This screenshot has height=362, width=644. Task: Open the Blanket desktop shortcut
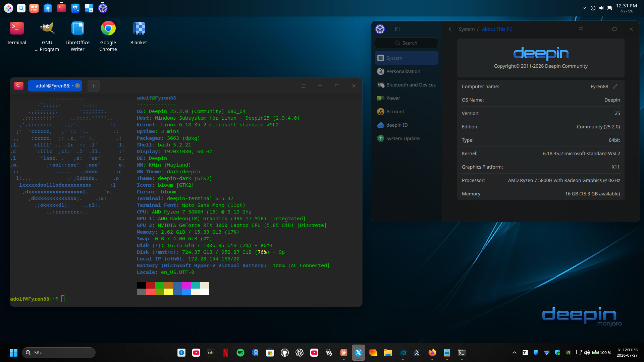coord(139,34)
